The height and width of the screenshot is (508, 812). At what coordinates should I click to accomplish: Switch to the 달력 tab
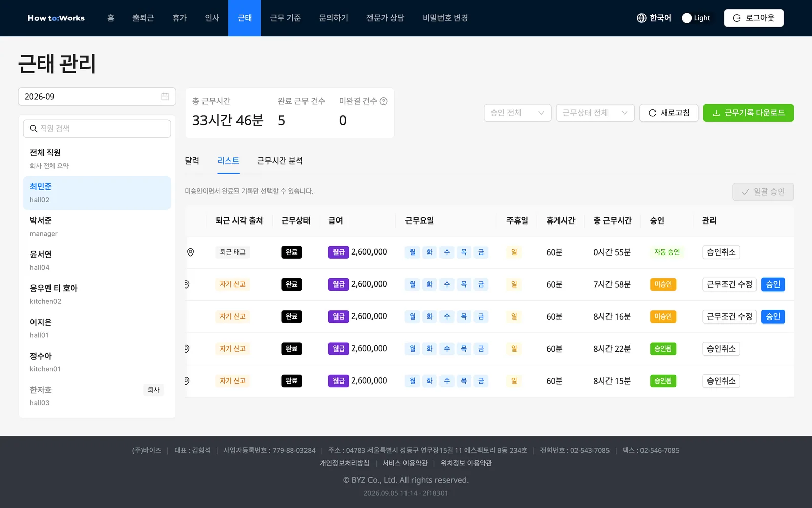coord(192,161)
